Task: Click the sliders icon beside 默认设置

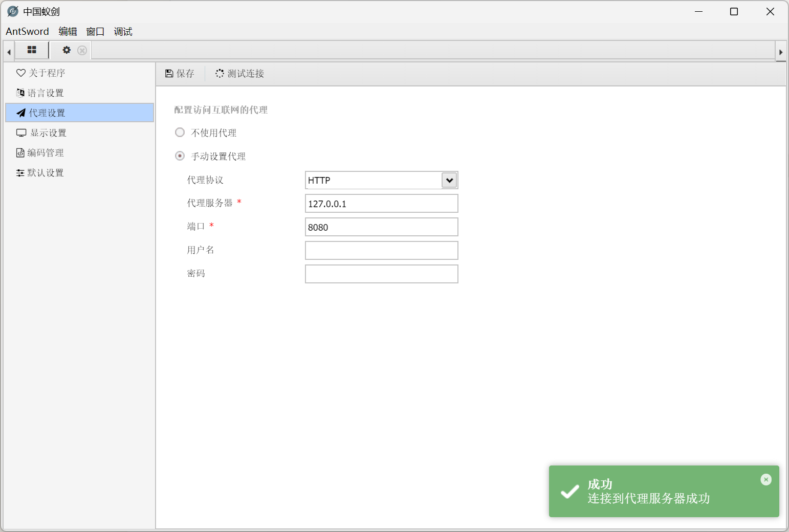Action: pos(20,173)
